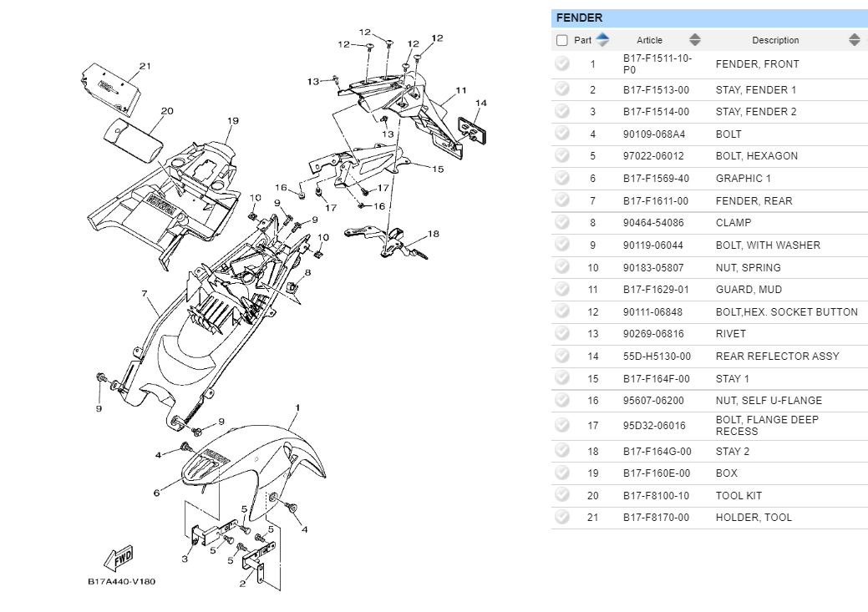This screenshot has height=612, width=868.
Task: Click article 90111-06848
Action: (652, 312)
